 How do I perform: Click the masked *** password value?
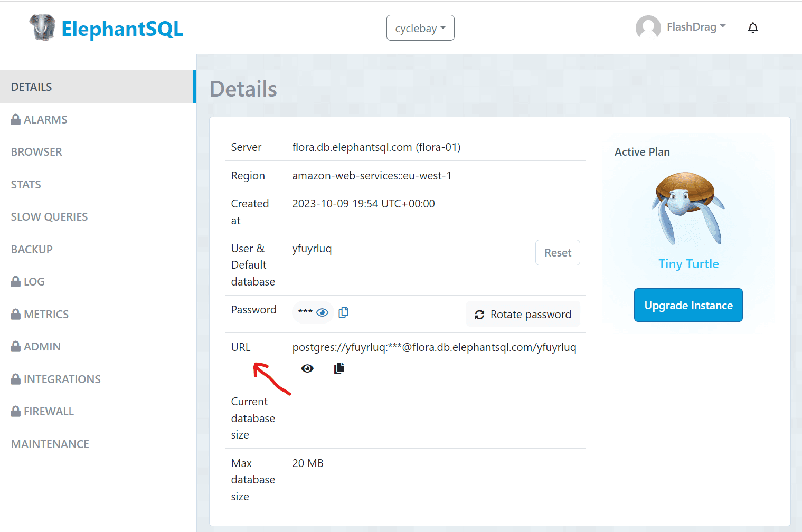tap(305, 312)
